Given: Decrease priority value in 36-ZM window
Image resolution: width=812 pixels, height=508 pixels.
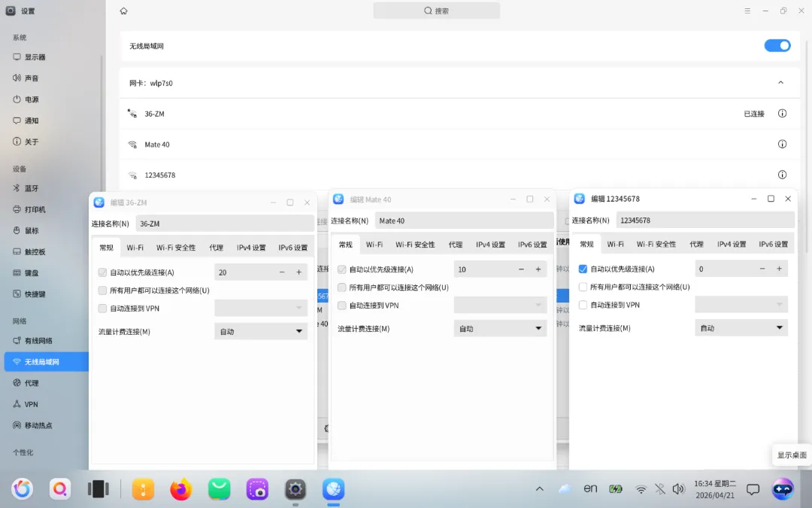Looking at the screenshot, I should pos(282,272).
